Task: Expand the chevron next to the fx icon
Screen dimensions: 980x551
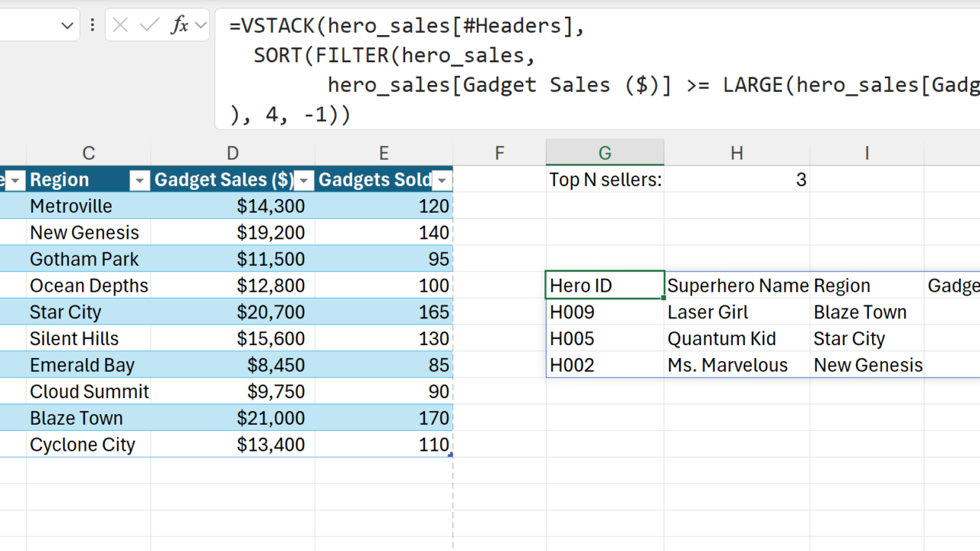Action: pos(201,25)
